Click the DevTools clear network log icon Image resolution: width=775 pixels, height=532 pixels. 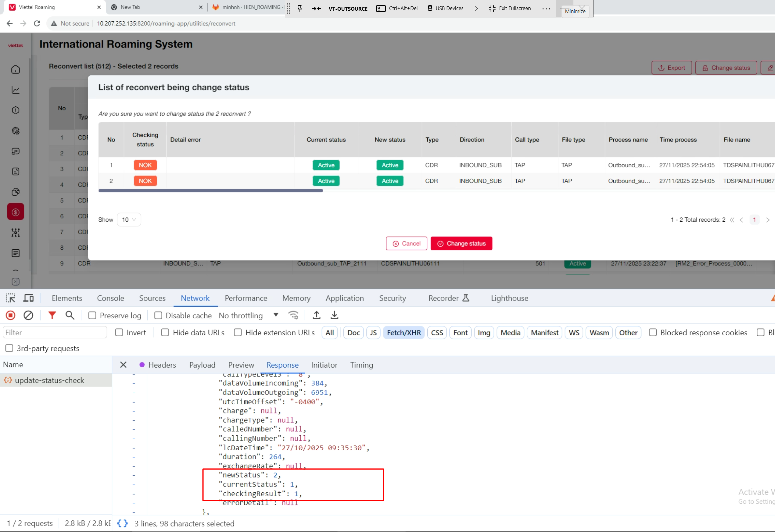(x=28, y=315)
